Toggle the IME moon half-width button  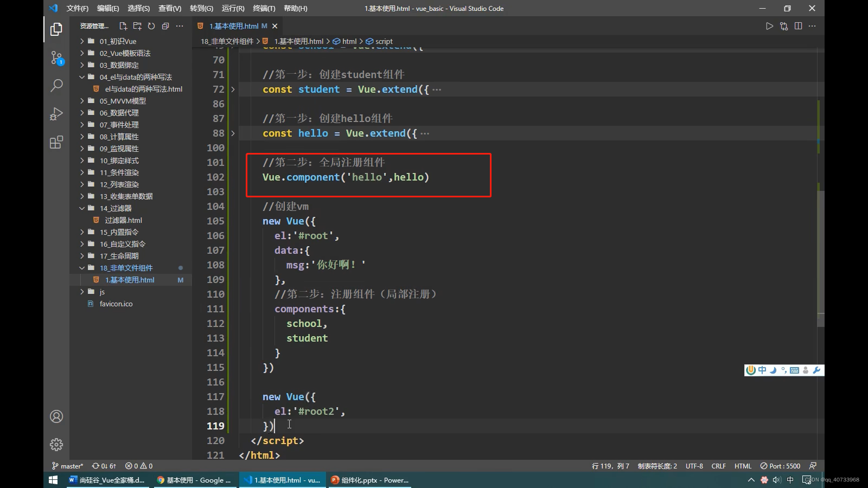(773, 370)
